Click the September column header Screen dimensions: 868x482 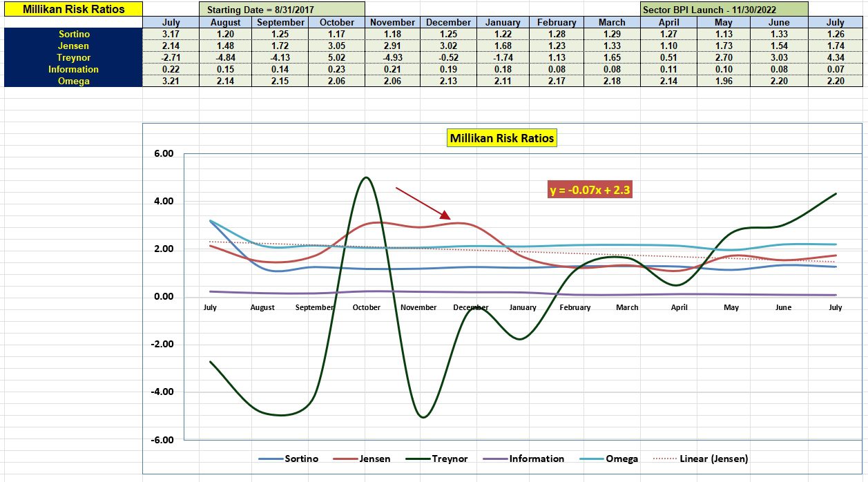pos(280,23)
